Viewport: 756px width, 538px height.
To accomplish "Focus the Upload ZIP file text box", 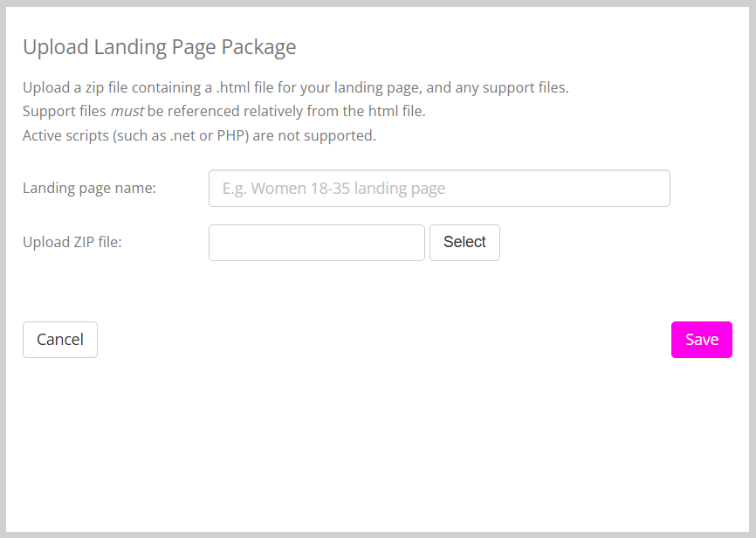I will [x=316, y=242].
